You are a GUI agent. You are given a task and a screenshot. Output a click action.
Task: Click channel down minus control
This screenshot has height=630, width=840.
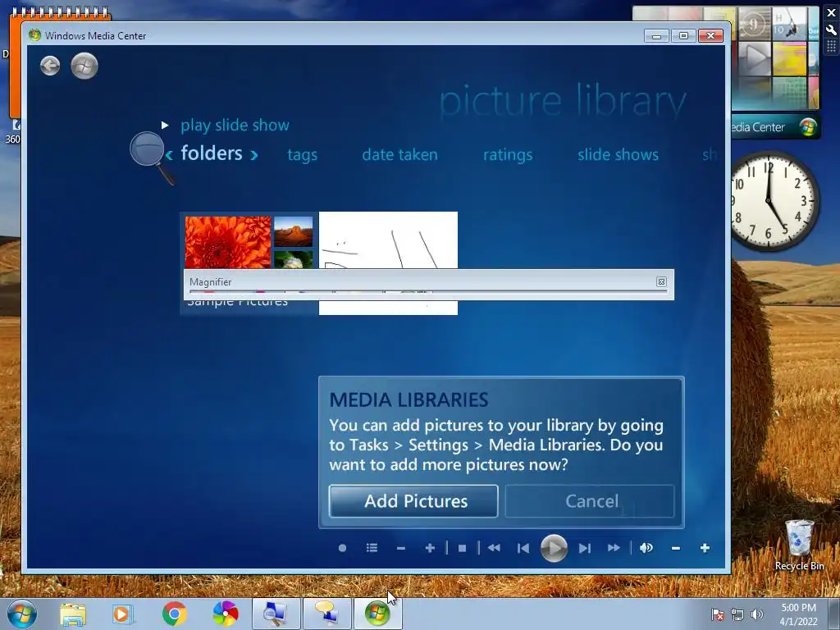point(400,548)
